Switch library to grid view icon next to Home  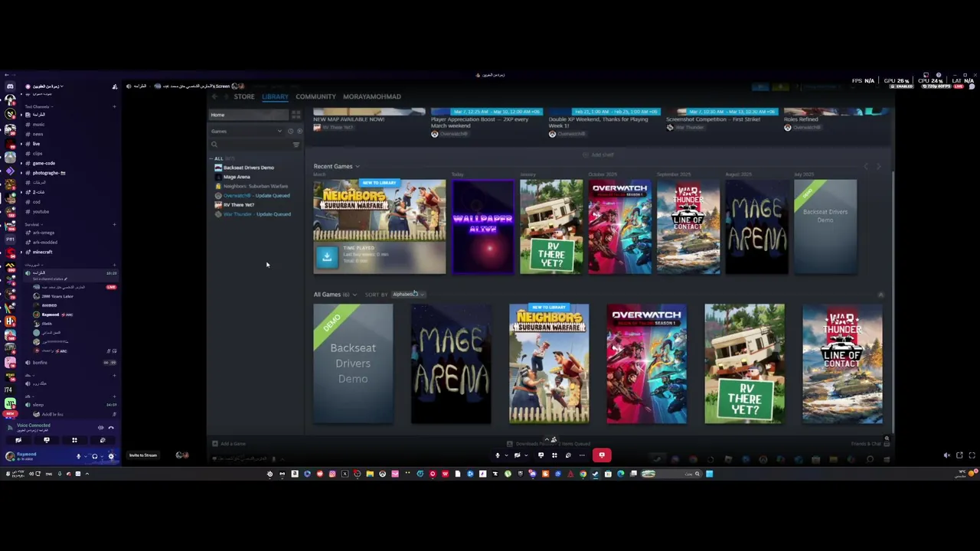tap(296, 115)
